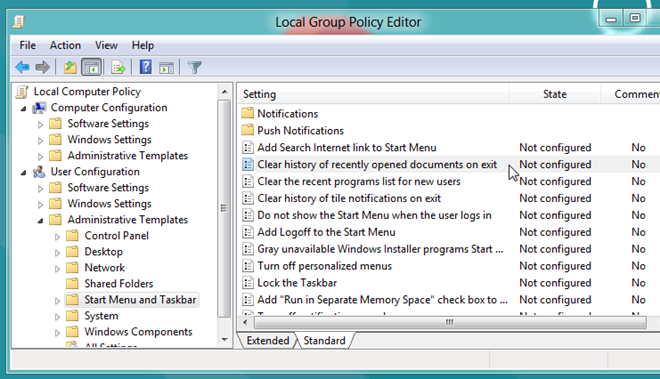Viewport: 660px width, 379px height.
Task: Minimize the Local Group Policy Editor window
Action: pos(611,19)
